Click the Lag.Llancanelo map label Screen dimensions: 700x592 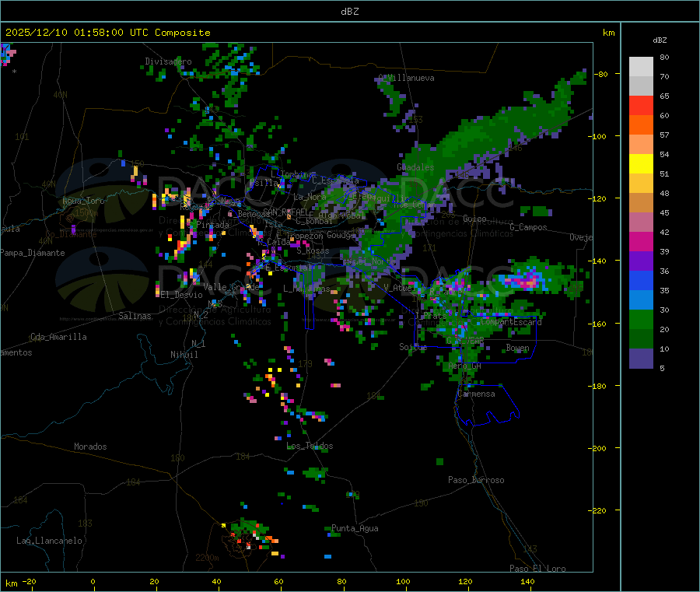[x=50, y=541]
